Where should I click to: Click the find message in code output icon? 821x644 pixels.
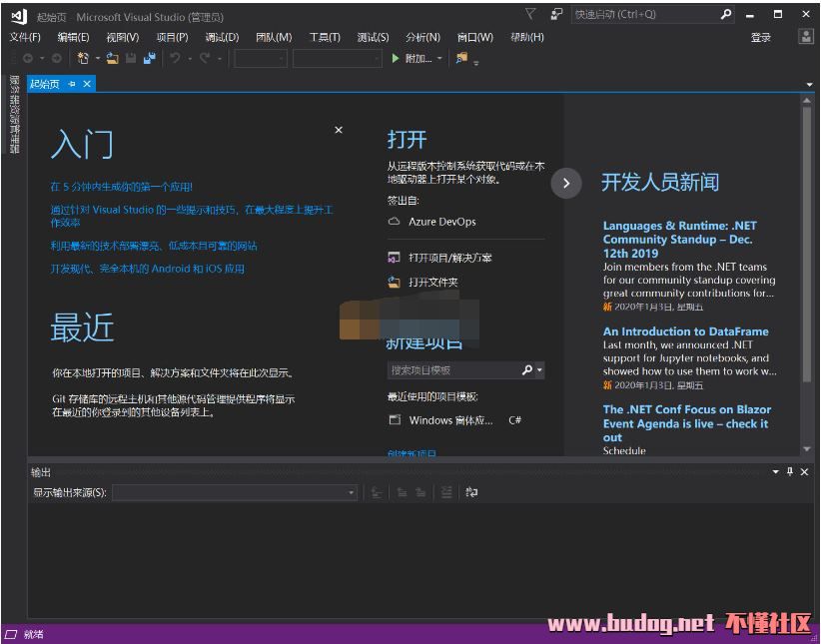(x=377, y=492)
